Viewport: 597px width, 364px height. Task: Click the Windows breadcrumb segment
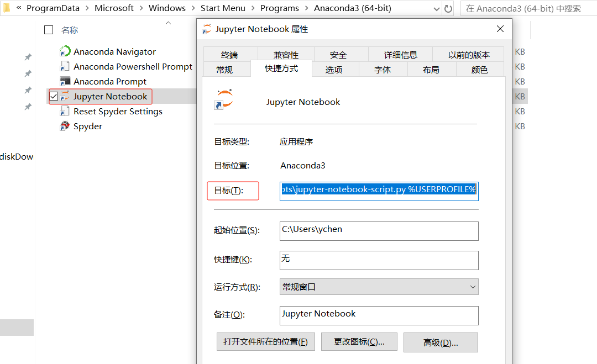tap(167, 8)
